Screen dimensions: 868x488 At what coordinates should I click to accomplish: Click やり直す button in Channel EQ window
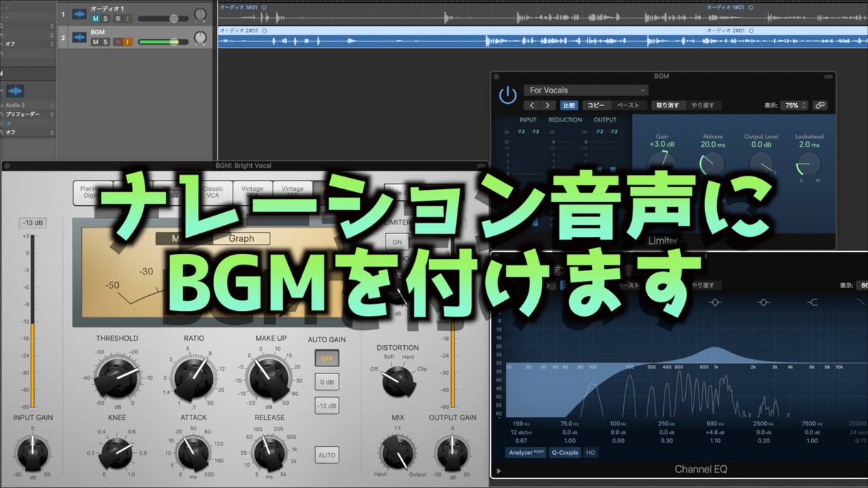click(705, 285)
